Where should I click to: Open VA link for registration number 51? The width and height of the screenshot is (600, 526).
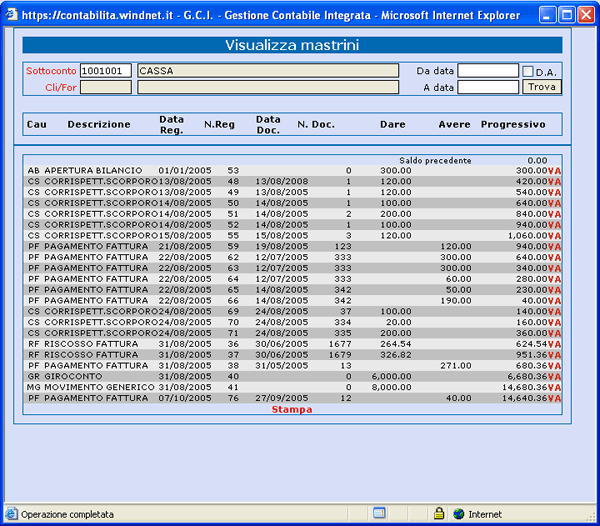(554, 214)
